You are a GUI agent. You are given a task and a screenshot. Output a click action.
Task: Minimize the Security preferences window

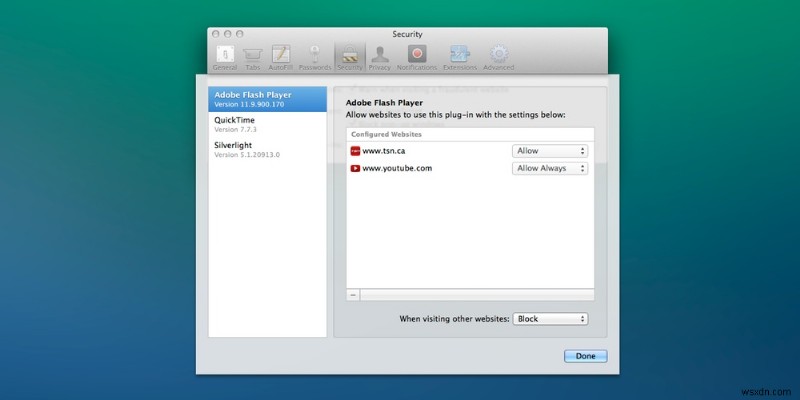pyautogui.click(x=228, y=34)
